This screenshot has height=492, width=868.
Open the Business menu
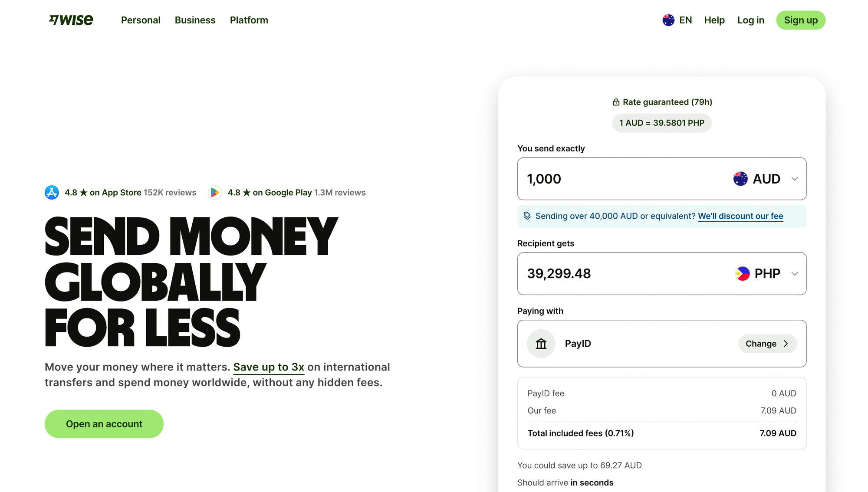[x=195, y=20]
